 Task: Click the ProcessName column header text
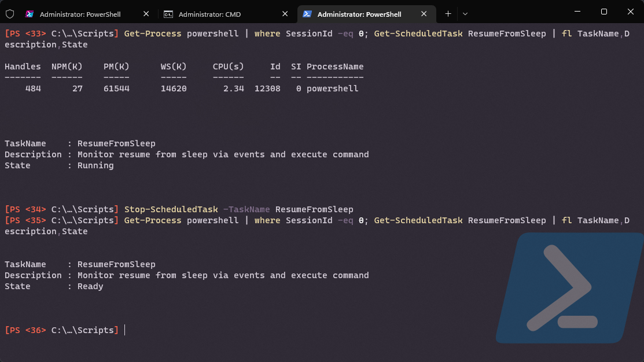click(336, 66)
